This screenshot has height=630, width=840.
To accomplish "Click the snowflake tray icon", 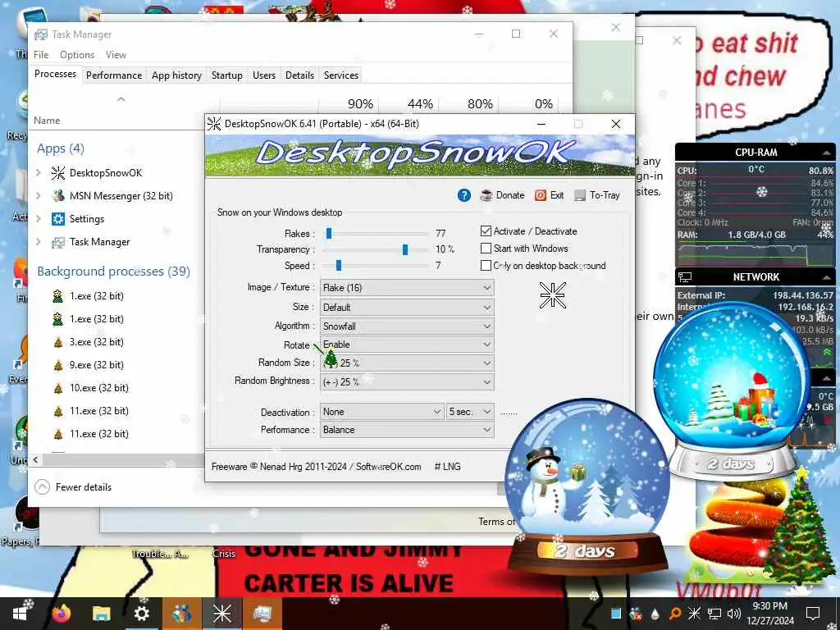I will (x=694, y=614).
